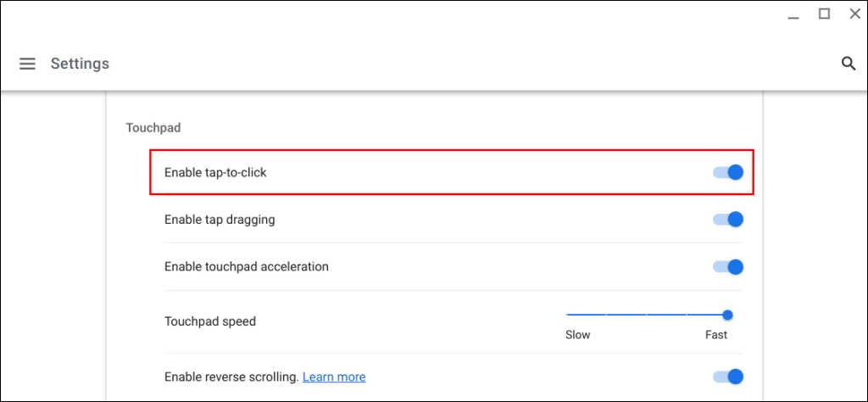Open the hamburger main menu
The image size is (868, 402).
click(x=27, y=64)
